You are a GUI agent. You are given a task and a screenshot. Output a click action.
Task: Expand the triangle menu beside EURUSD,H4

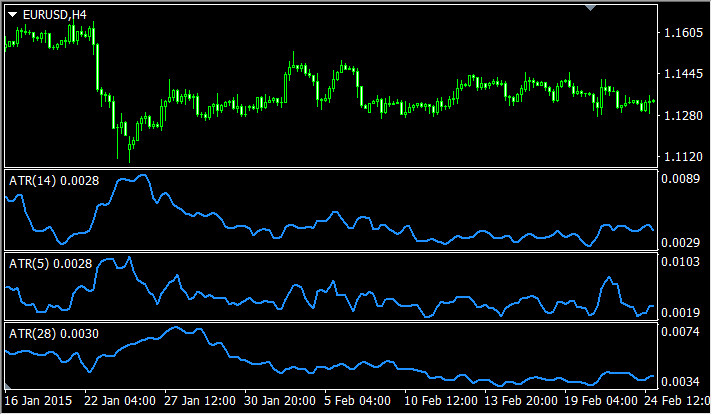pos(13,15)
